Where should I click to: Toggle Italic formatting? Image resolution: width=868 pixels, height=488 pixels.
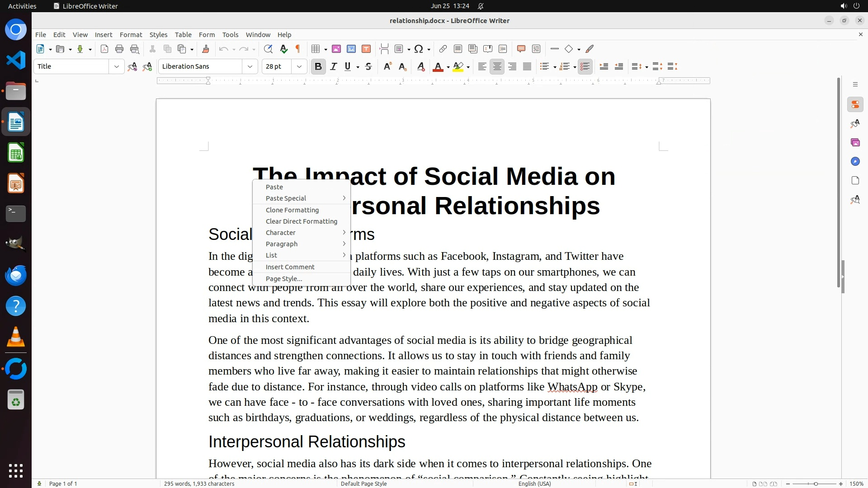tap(334, 67)
